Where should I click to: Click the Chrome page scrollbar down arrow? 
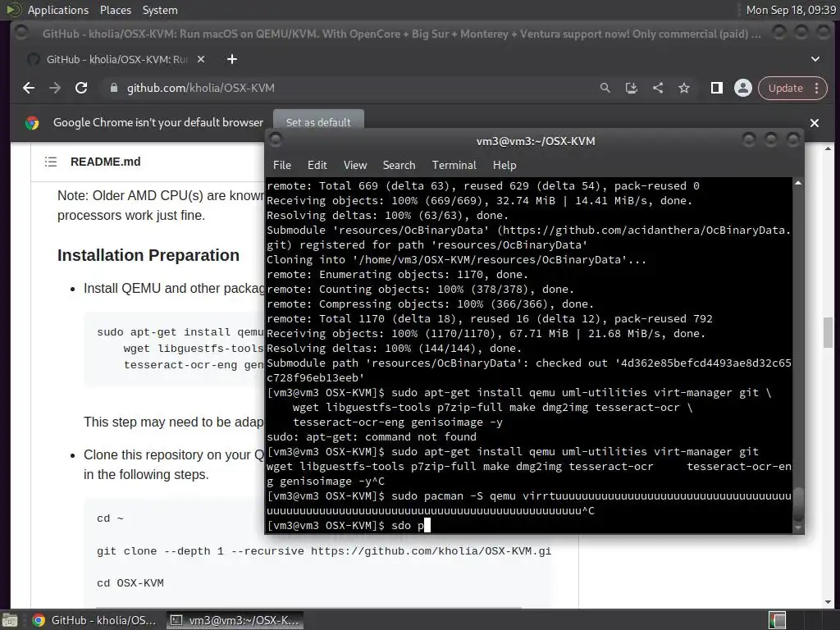829,601
